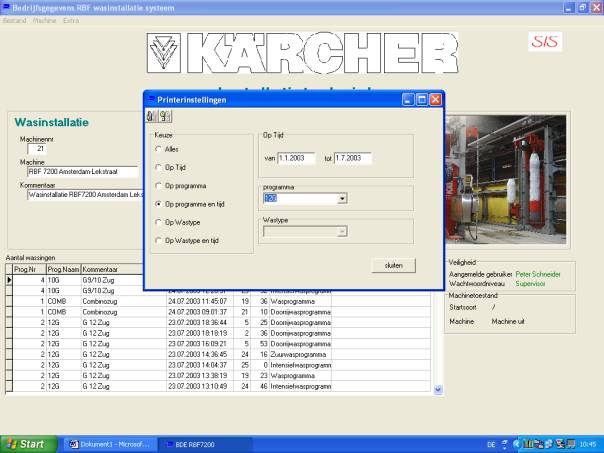The height and width of the screenshot is (453, 604).
Task: Click the main window title bar icon
Action: [x=6, y=7]
